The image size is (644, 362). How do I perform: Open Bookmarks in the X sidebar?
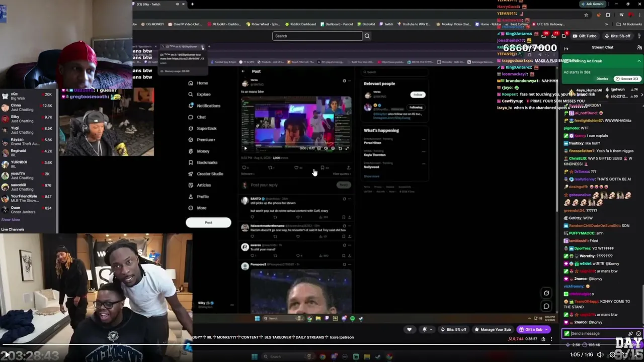pos(203,162)
